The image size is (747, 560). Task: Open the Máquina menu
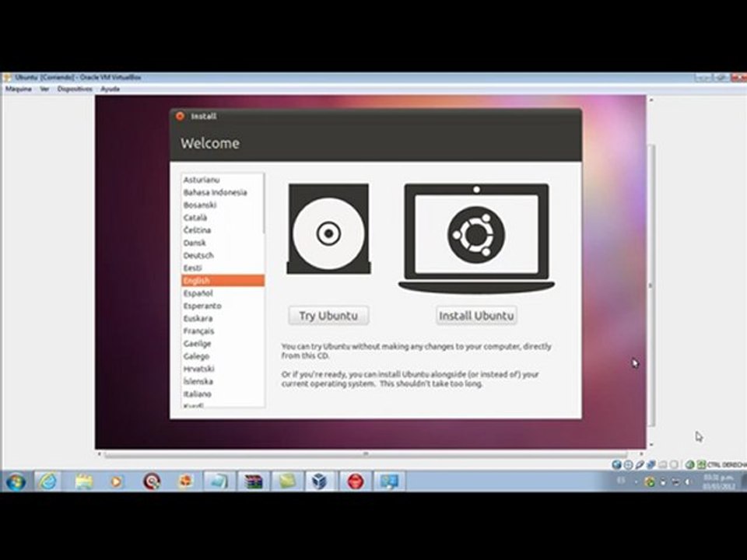[x=19, y=89]
